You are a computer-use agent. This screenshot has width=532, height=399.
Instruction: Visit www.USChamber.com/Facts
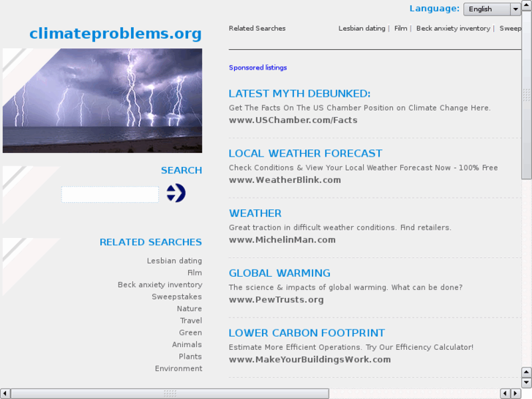[x=293, y=120]
